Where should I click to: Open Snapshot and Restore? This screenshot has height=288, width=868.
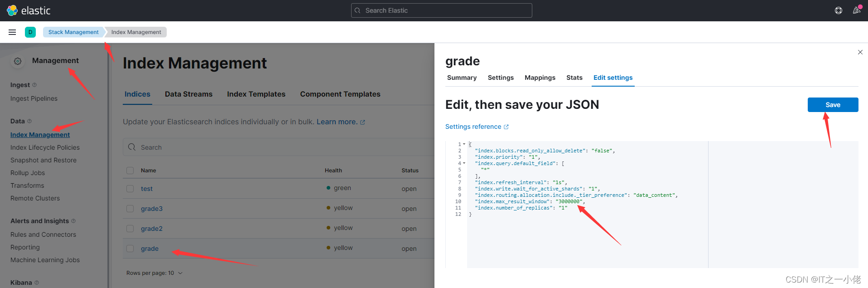click(x=43, y=160)
